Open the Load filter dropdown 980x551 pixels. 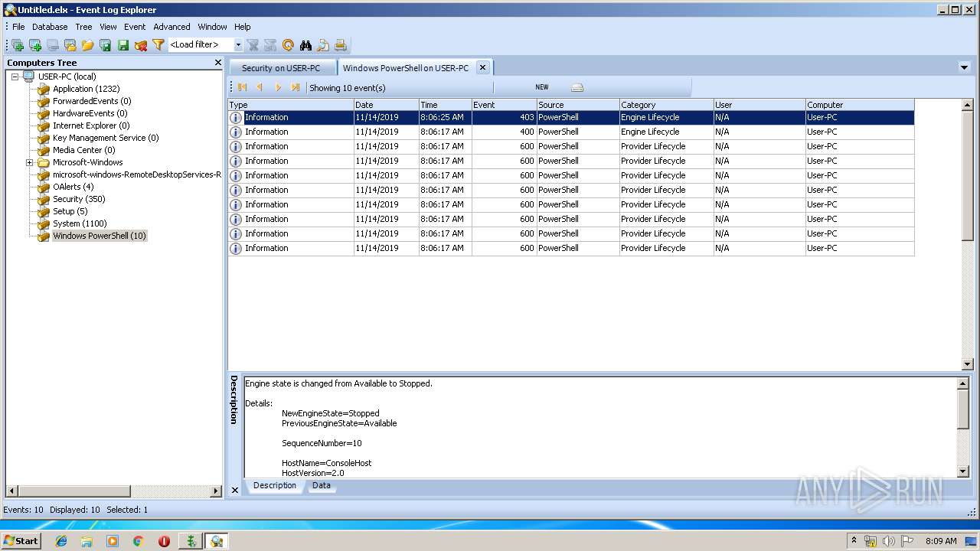coord(238,45)
